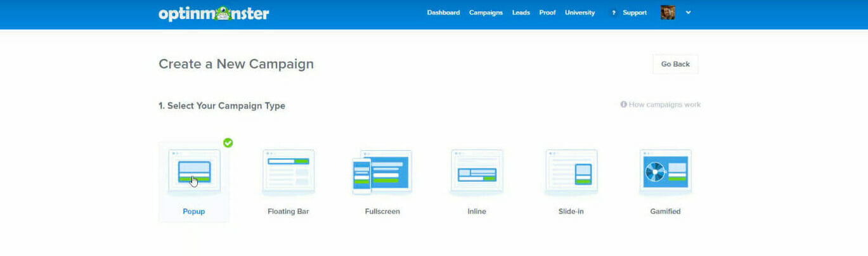Click the Support question mark icon
Image resolution: width=868 pixels, height=256 pixels.
point(613,13)
